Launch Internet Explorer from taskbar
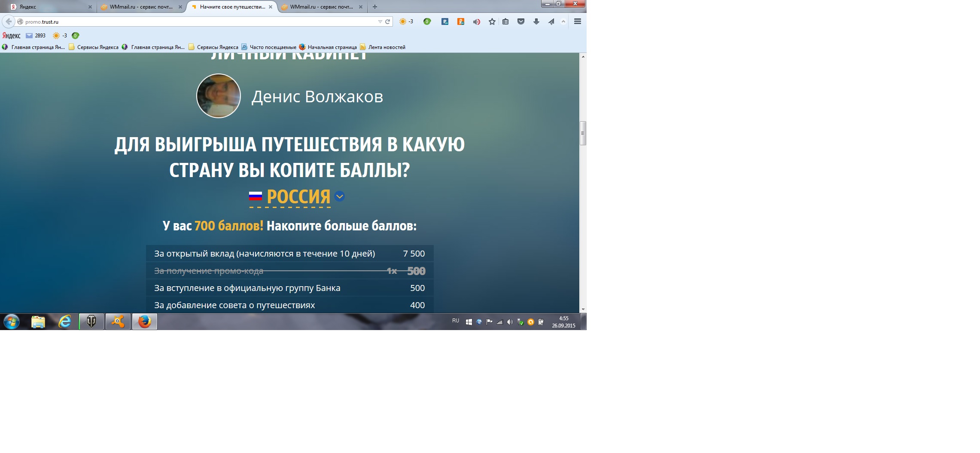Image resolution: width=980 pixels, height=453 pixels. click(x=65, y=321)
